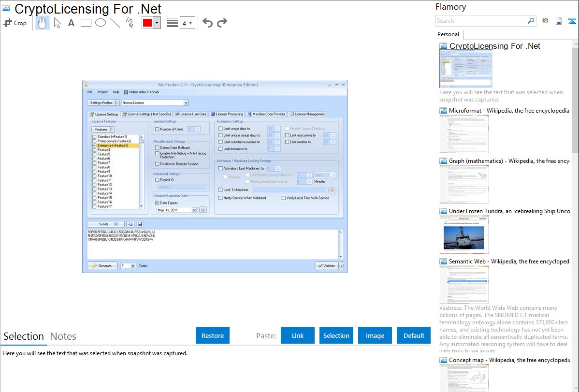Image resolution: width=579 pixels, height=392 pixels.
Task: Click the document page icon beside camera
Action: (559, 21)
